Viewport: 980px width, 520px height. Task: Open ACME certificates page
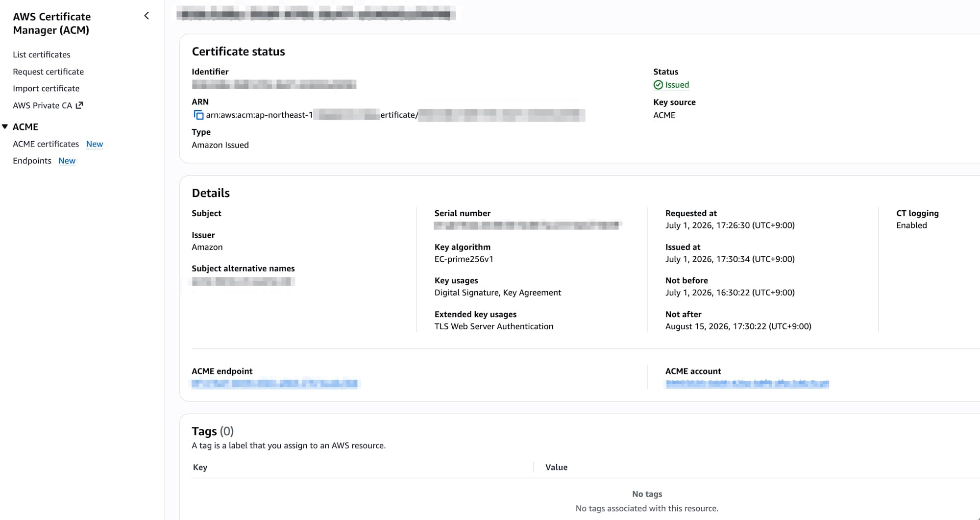coord(46,144)
